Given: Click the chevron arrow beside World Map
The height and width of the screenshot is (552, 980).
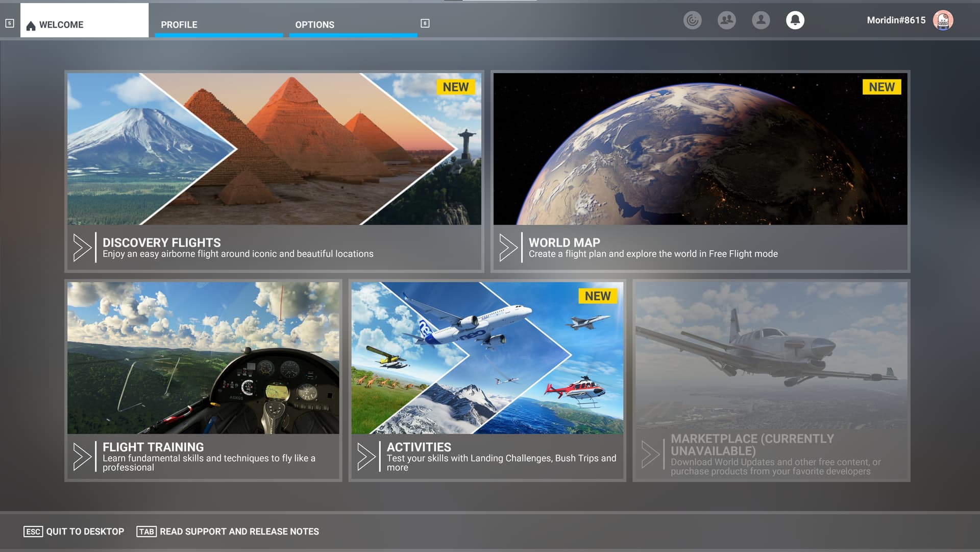Looking at the screenshot, I should pyautogui.click(x=508, y=248).
